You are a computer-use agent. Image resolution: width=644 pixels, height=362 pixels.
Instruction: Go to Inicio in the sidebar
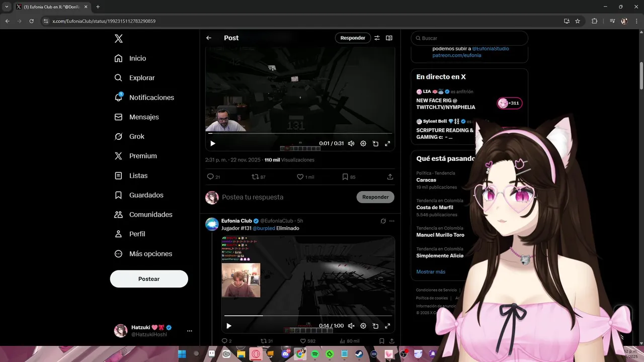point(130,58)
